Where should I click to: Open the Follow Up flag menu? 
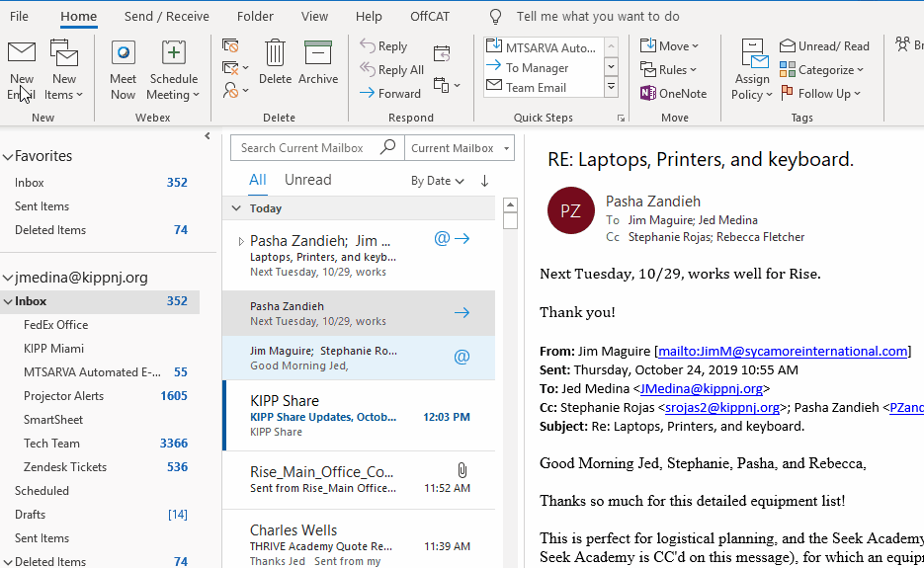820,93
